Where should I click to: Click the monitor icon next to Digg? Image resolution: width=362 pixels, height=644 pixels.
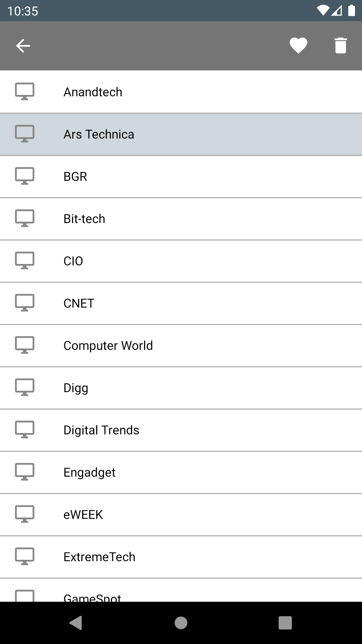click(25, 387)
